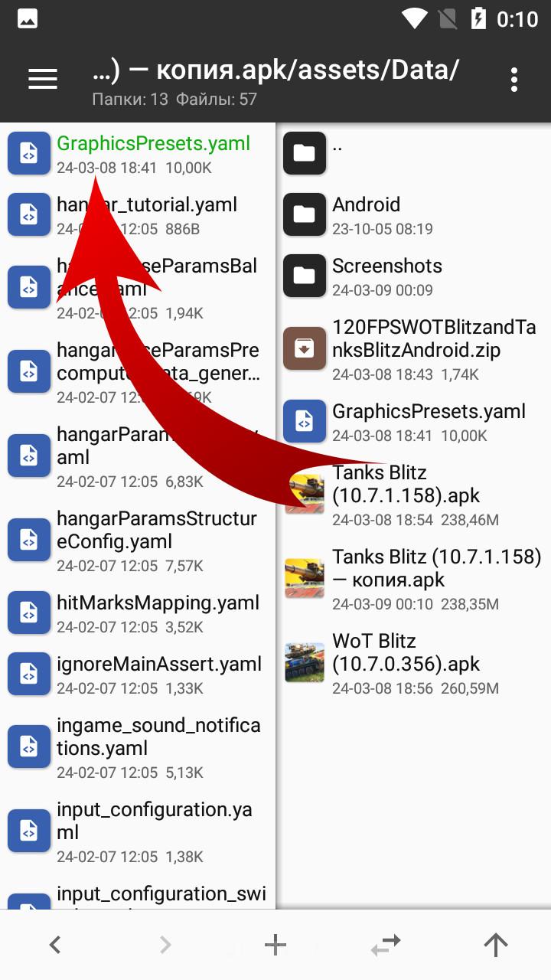Viewport: 551px width, 980px height.
Task: Select the 120FPSWOTBlitz zip archive icon
Action: (x=305, y=350)
